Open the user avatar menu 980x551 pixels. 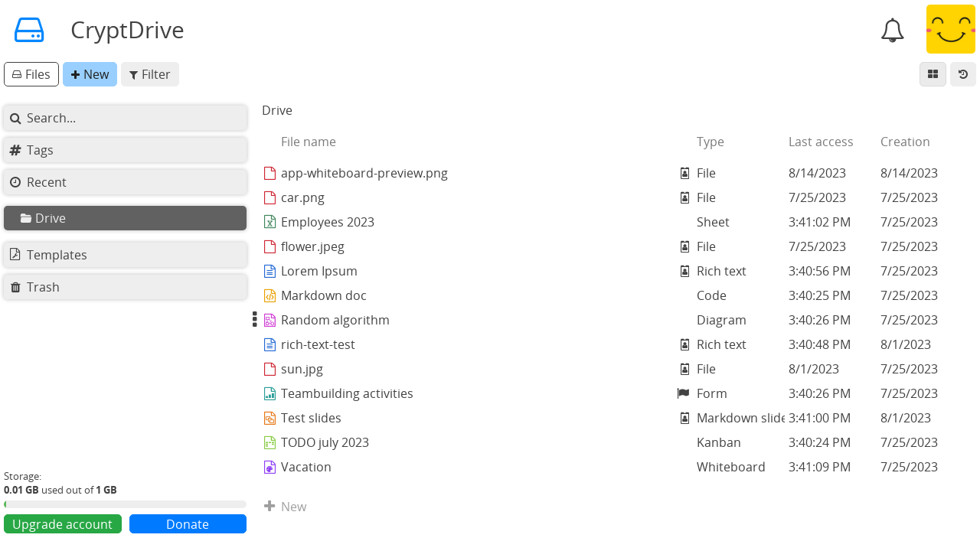(x=951, y=29)
